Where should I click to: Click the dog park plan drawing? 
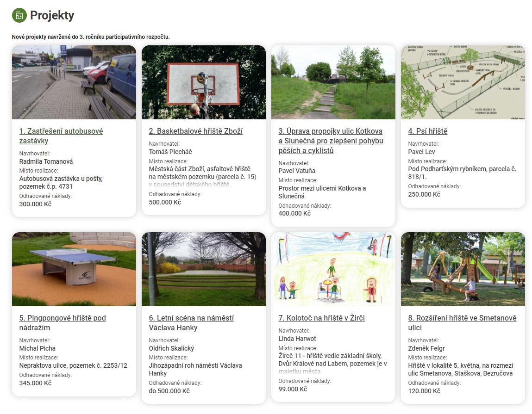click(463, 82)
